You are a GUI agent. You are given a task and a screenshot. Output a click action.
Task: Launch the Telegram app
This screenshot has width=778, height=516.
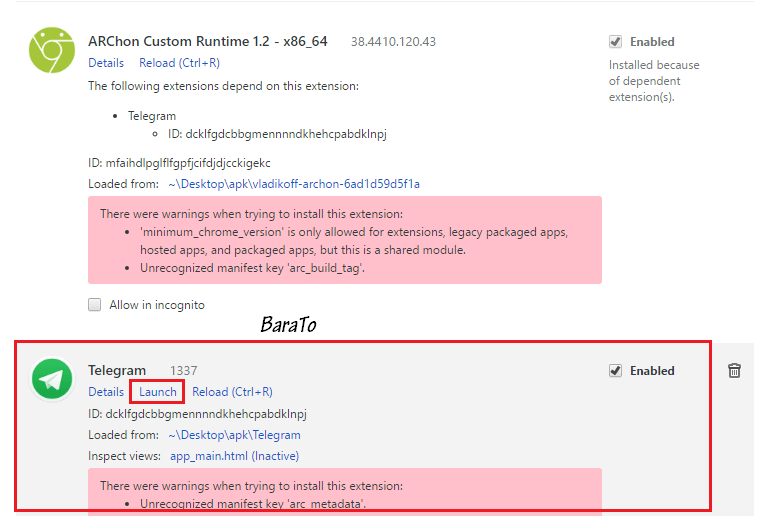click(x=157, y=392)
